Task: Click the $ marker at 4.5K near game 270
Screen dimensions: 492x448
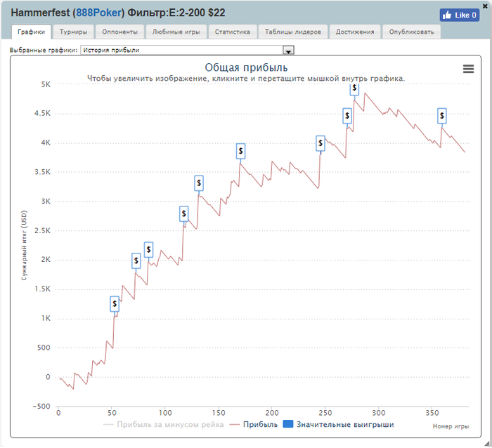Action: coord(347,116)
